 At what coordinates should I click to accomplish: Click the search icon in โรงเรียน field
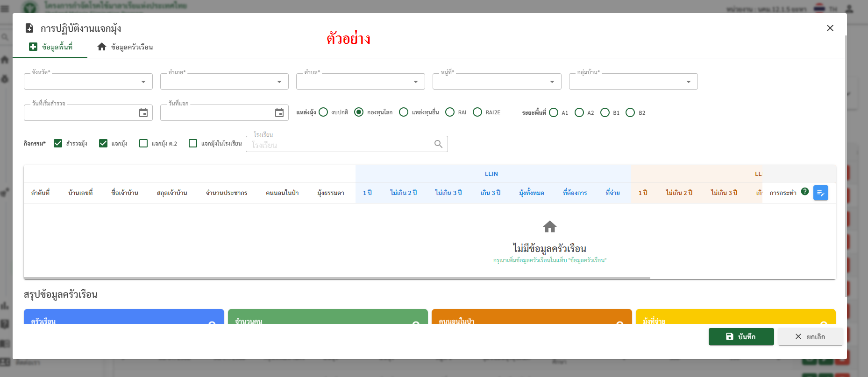pos(438,144)
